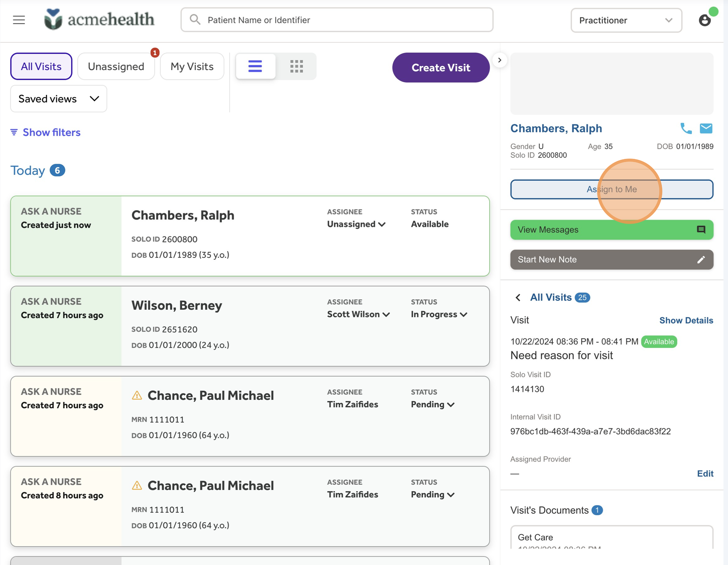Viewport: 728px width, 565px height.
Task: Switch to grid view layout
Action: [x=296, y=66]
